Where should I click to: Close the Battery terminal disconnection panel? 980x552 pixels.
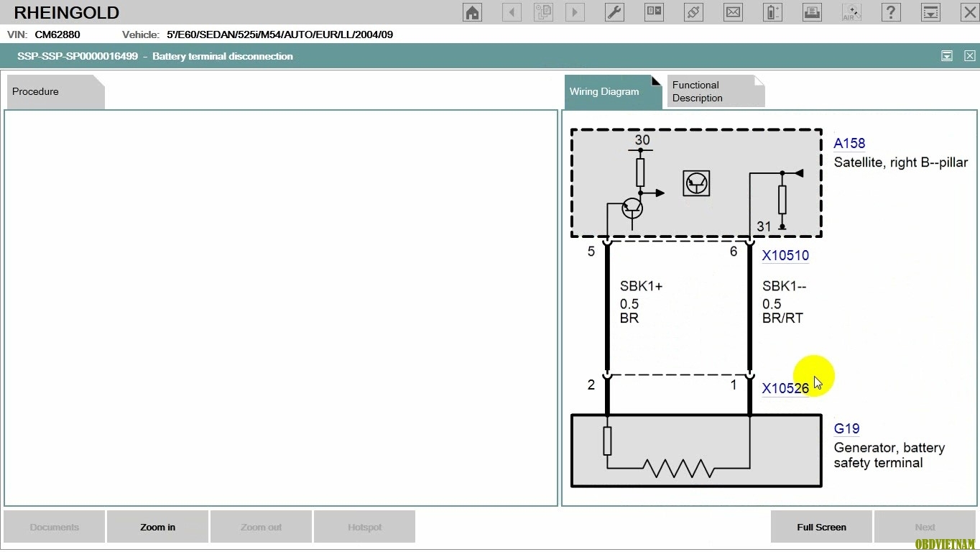tap(970, 56)
